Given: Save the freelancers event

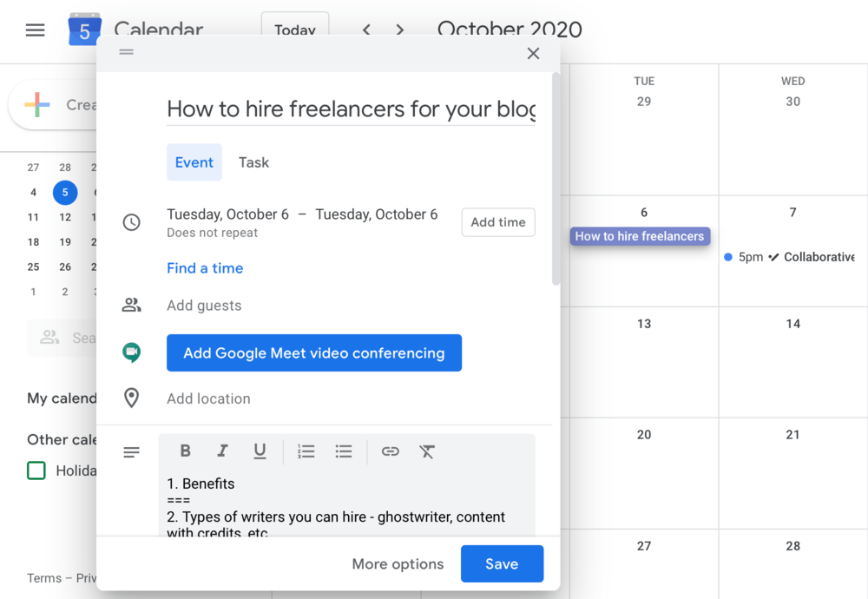Looking at the screenshot, I should coord(502,563).
